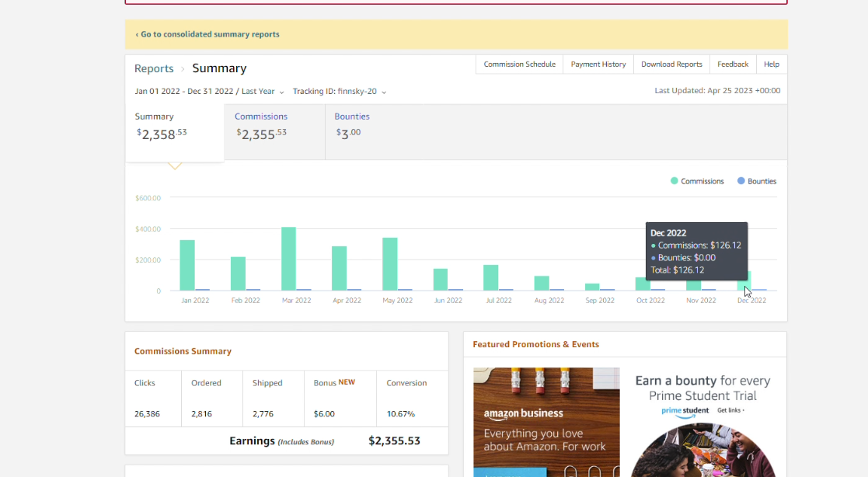Screen dimensions: 868x477
Task: Click the Earnings total $2,355.53
Action: pyautogui.click(x=394, y=441)
